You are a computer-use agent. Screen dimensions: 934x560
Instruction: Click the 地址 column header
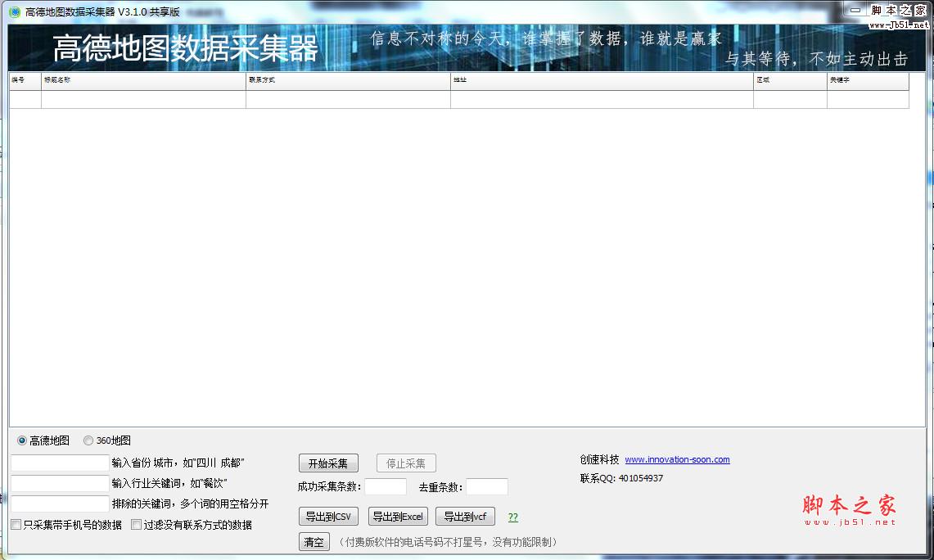pos(602,80)
